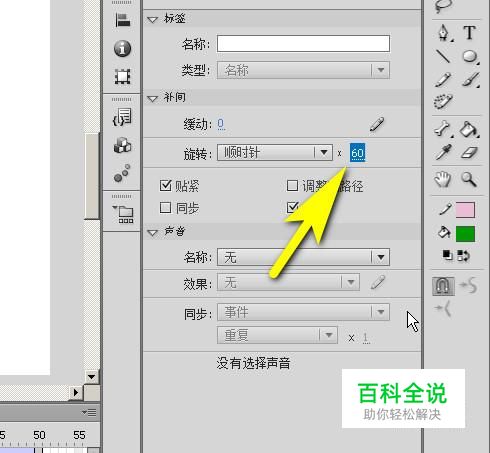Click the Straighten option icon
Screen dimensions: 490x453
[x=443, y=309]
